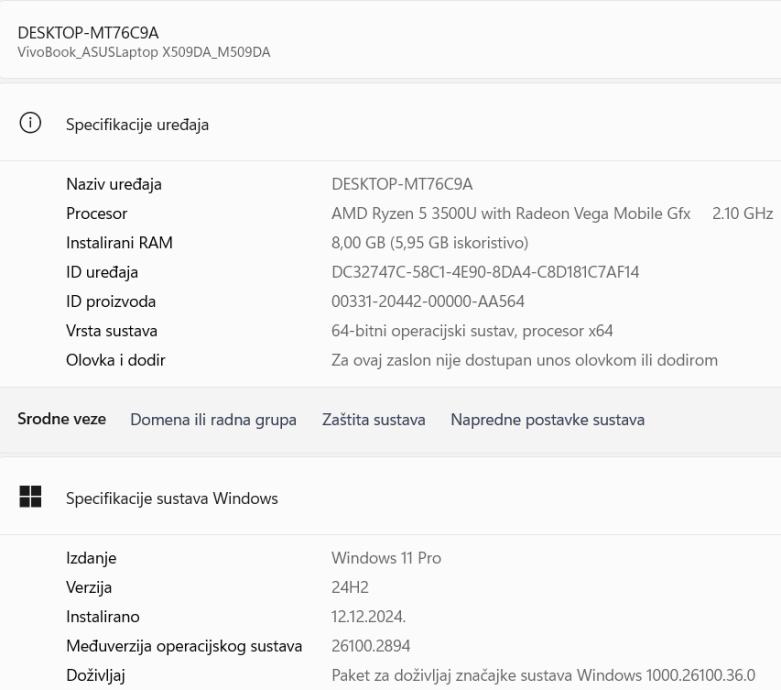781x690 pixels.
Task: Click the Windows logo icon
Action: 31,497
